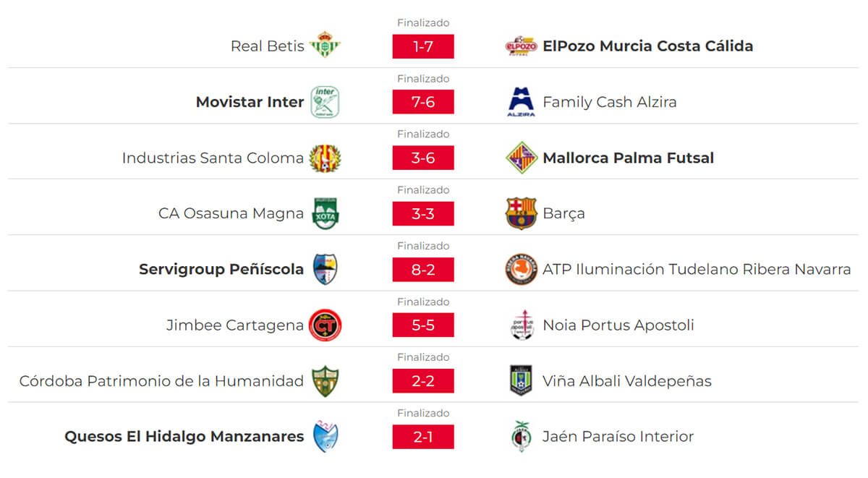This screenshot has width=868, height=478.
Task: Click the Real Betis club crest
Action: [x=325, y=46]
